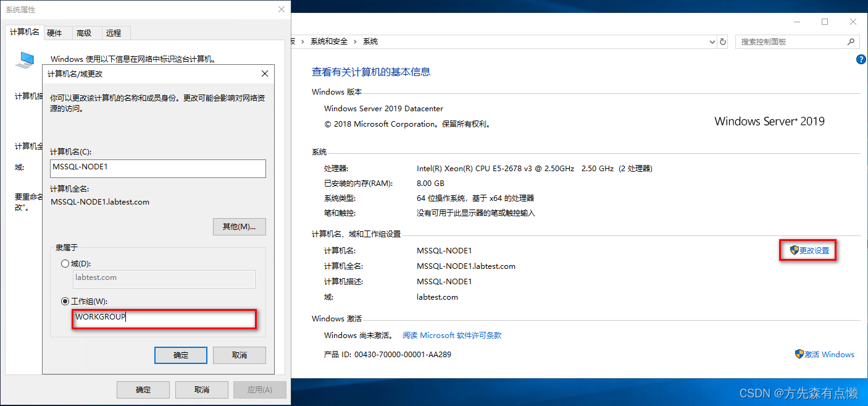Click the labtest.com domain field
This screenshot has height=406, width=868.
[x=164, y=279]
